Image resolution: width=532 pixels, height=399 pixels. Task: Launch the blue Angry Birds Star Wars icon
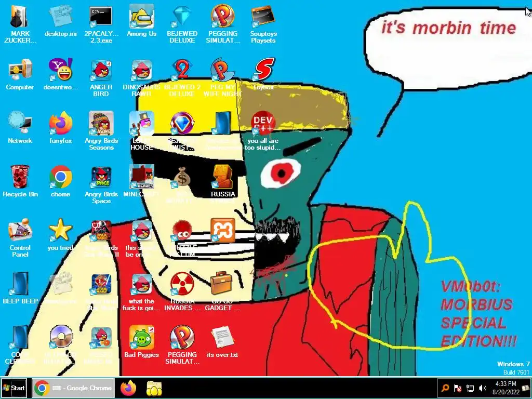(x=101, y=284)
